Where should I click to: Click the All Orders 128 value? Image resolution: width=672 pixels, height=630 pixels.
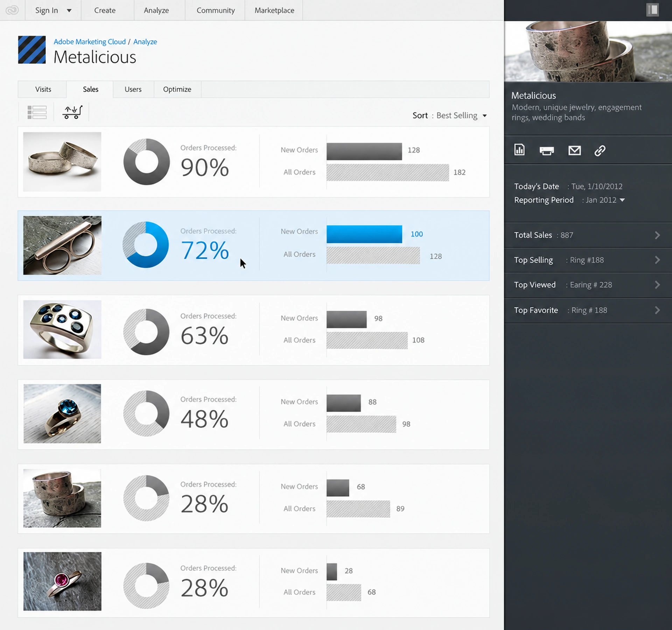click(436, 256)
